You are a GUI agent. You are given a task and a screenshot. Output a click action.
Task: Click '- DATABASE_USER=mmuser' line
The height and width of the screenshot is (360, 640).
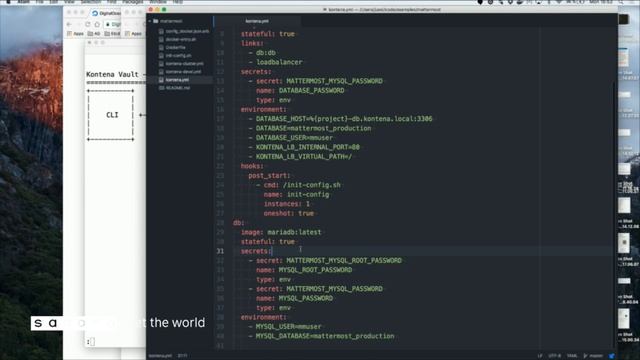[291, 138]
